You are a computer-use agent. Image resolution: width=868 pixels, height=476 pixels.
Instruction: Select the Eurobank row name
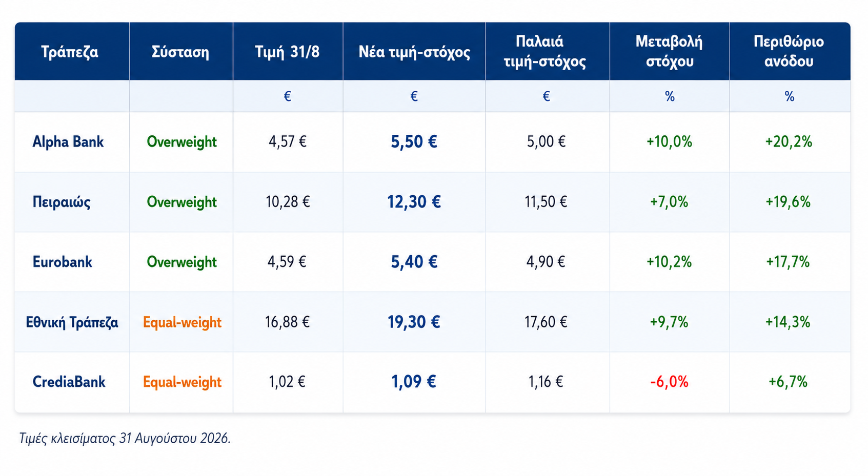[x=63, y=262]
